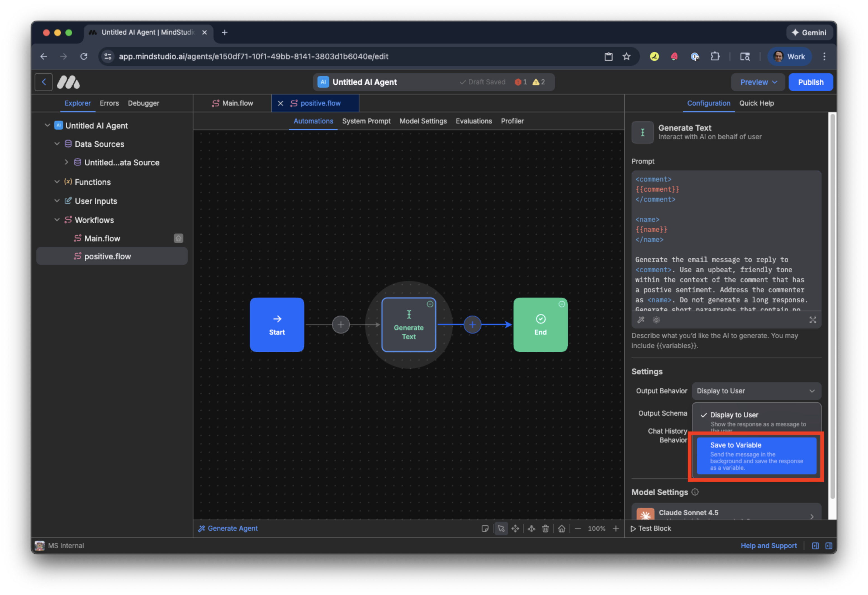
Task: Toggle the left sidebar panel icon
Action: [815, 546]
